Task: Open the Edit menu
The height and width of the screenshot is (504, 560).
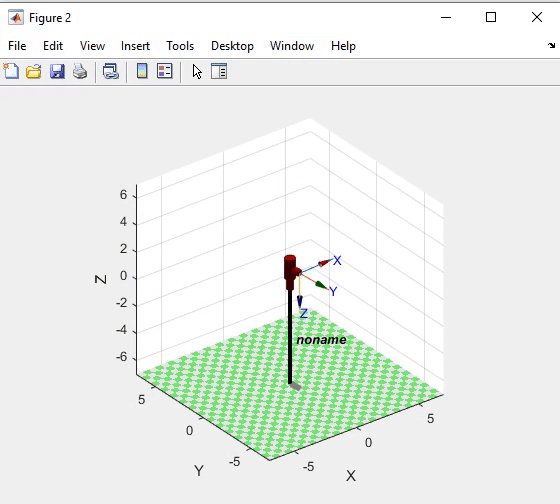Action: click(53, 46)
